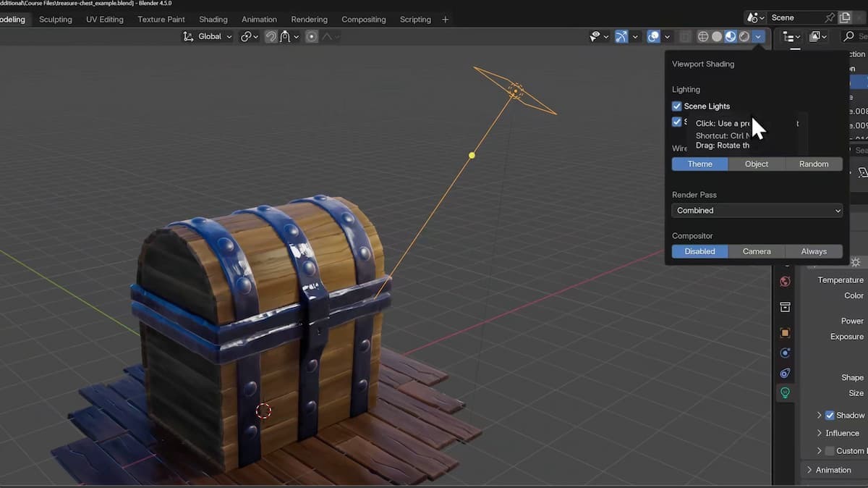Select wireframe viewport shading mode
Image resolution: width=868 pixels, height=488 pixels.
pyautogui.click(x=702, y=36)
